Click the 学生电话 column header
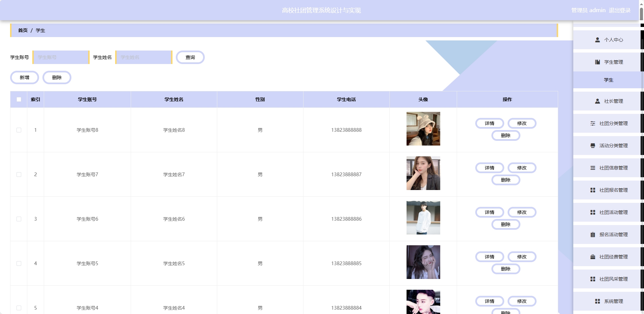The width and height of the screenshot is (644, 314). 346,99
